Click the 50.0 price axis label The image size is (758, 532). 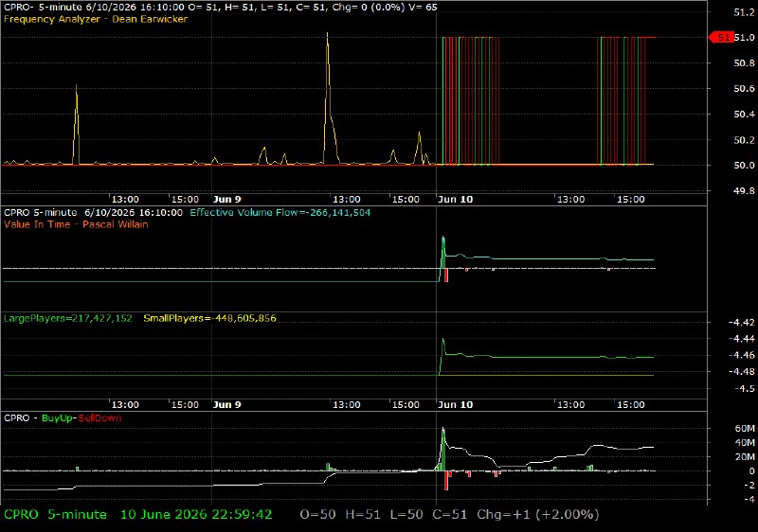point(744,165)
